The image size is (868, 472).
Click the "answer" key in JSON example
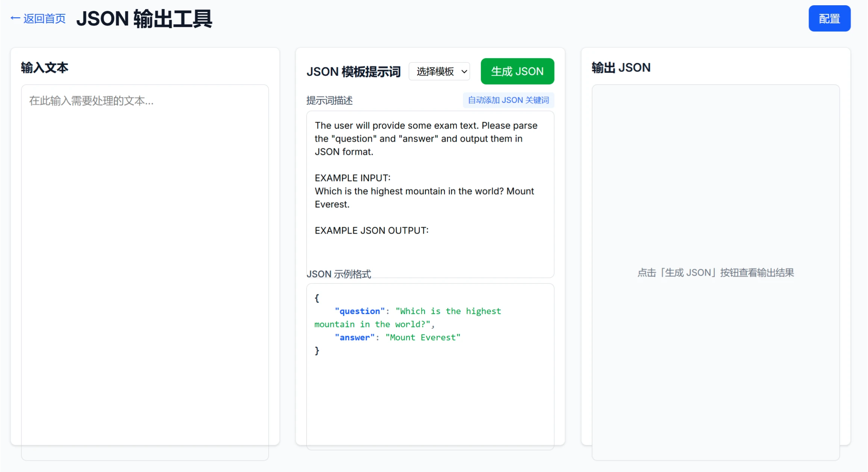354,337
